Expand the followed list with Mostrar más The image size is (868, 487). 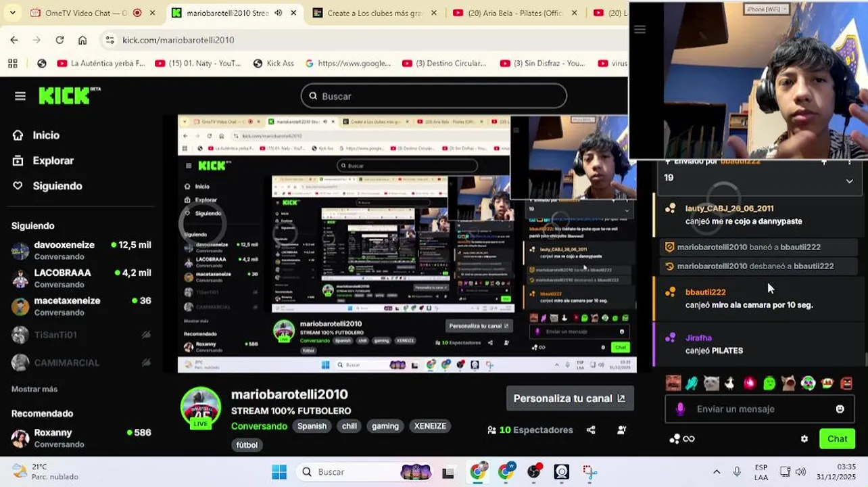(x=34, y=389)
